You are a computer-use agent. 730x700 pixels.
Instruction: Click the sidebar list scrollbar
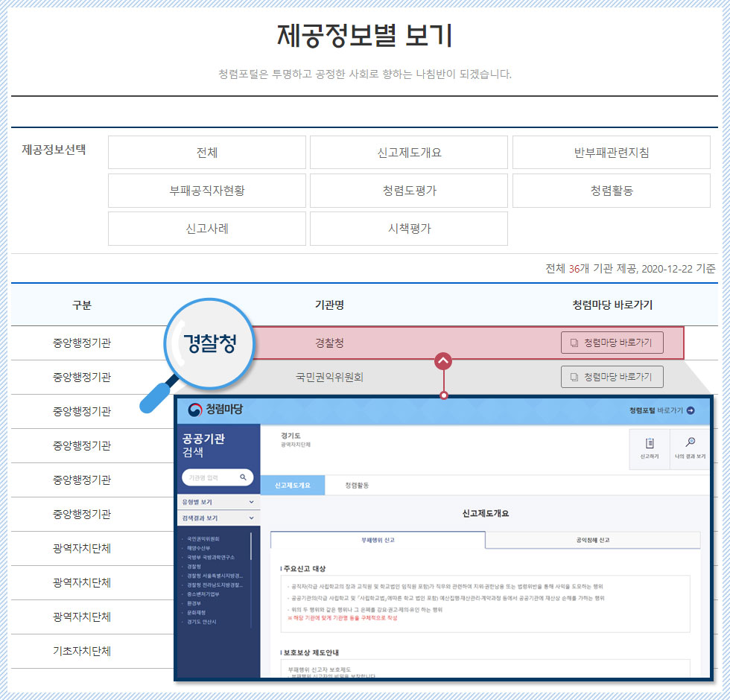click(251, 546)
